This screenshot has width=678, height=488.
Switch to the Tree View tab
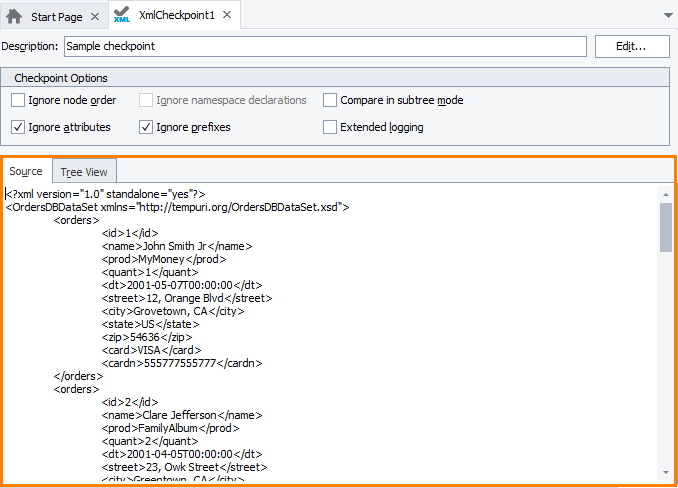(84, 172)
